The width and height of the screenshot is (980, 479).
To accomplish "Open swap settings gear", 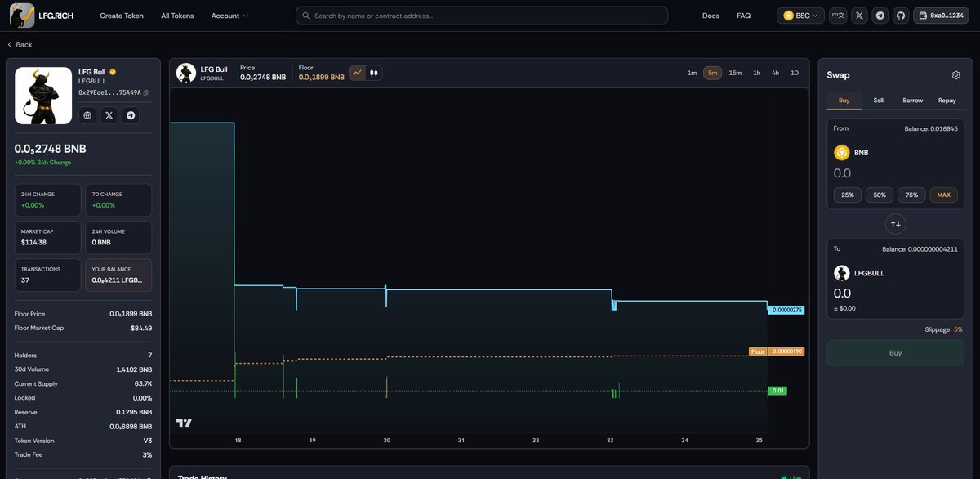I will (956, 75).
